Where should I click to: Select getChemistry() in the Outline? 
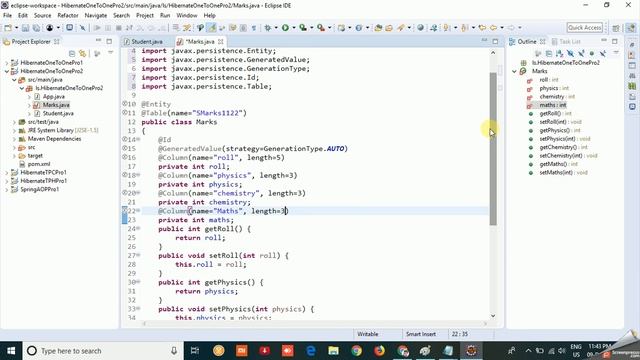tap(558, 147)
